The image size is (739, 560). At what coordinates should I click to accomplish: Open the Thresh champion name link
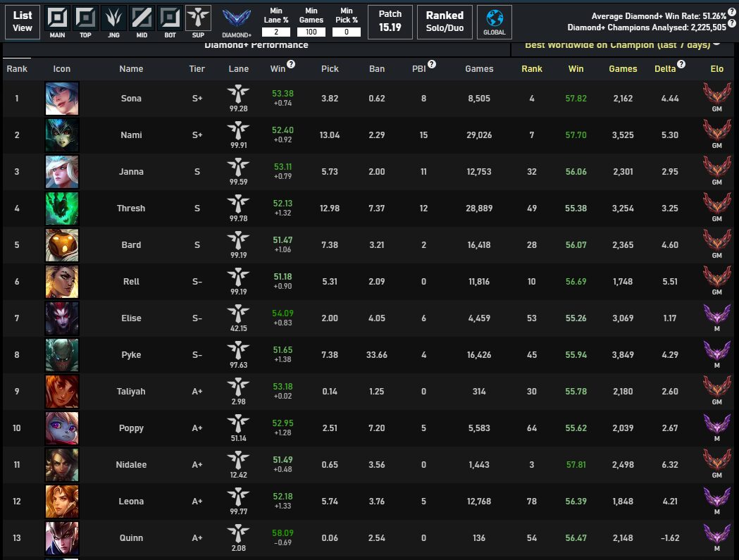tap(131, 209)
